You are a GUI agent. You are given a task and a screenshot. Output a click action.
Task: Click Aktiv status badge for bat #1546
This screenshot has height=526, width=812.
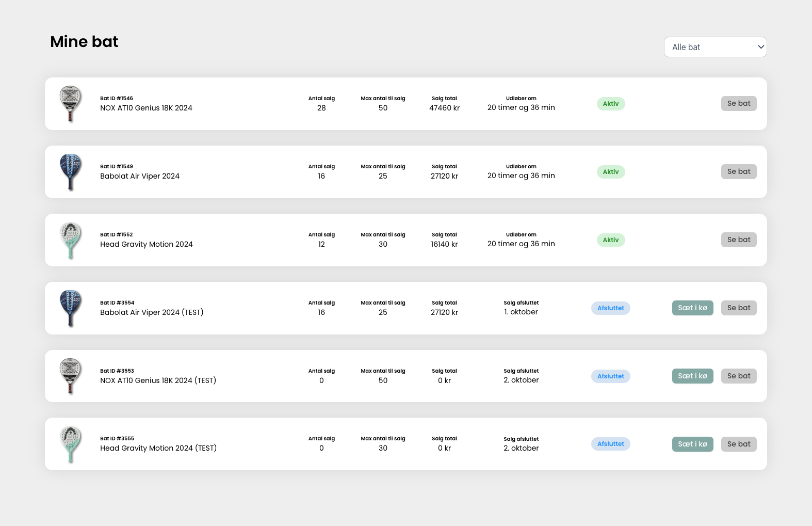611,104
